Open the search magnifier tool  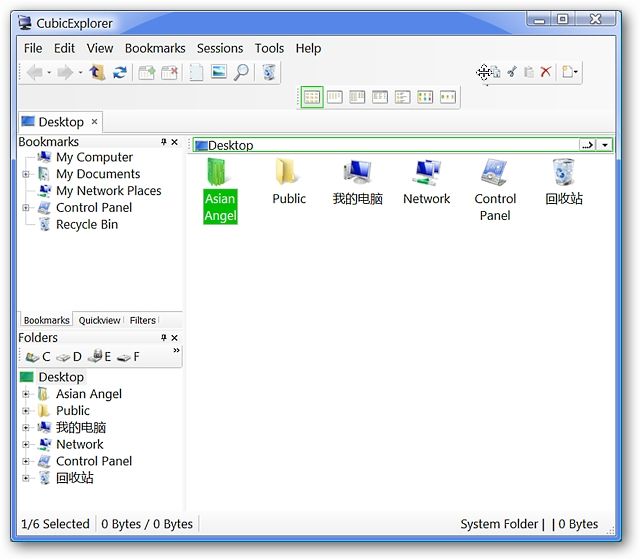(x=241, y=72)
